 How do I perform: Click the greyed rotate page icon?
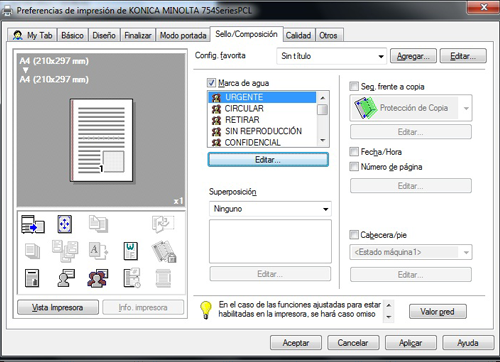click(163, 224)
